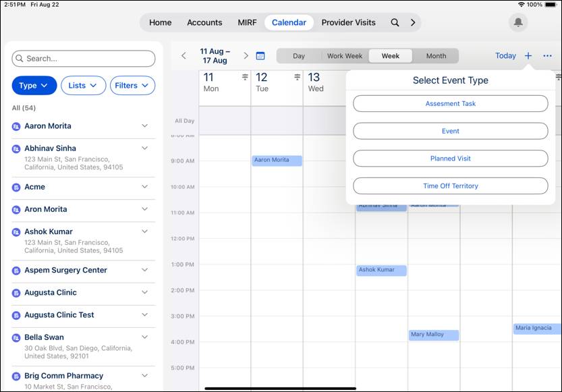Expand Augusta Clinic Test row
This screenshot has height=392, width=562.
click(144, 314)
